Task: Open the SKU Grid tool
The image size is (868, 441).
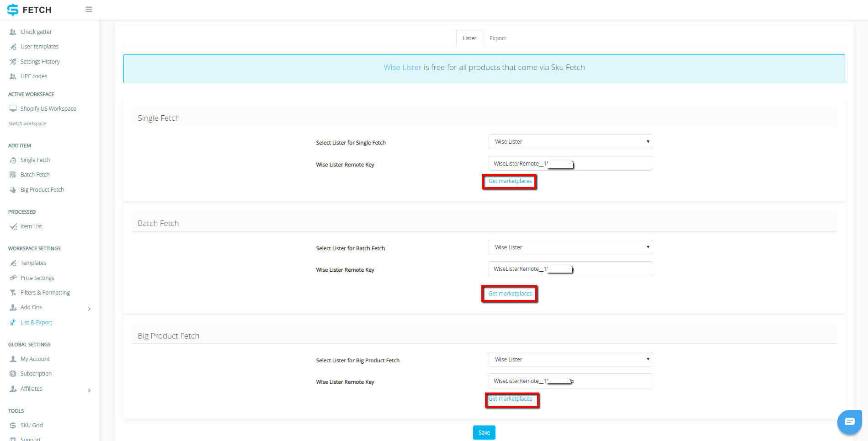Action: (x=32, y=425)
